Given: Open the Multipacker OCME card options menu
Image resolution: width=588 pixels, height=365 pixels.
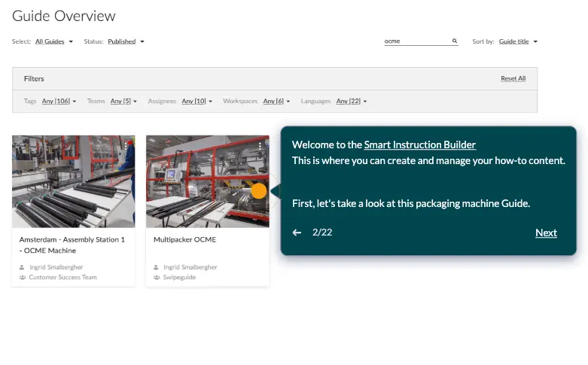Looking at the screenshot, I should 260,146.
